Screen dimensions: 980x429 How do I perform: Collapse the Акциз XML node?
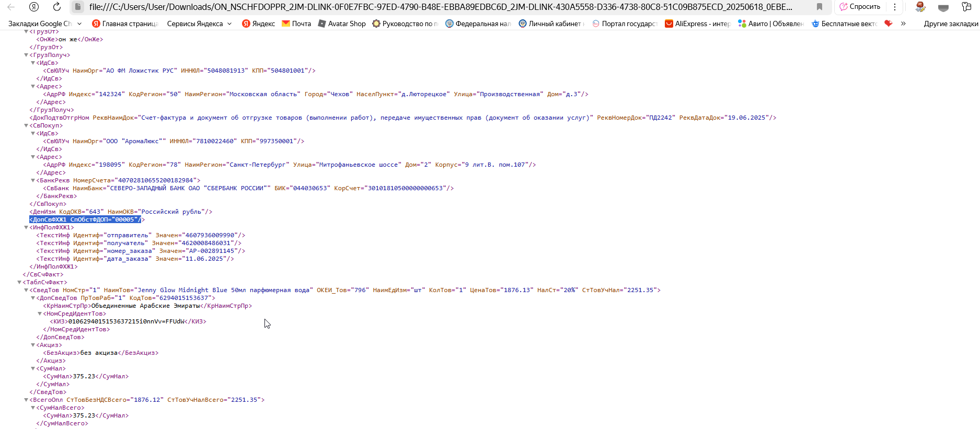click(33, 345)
